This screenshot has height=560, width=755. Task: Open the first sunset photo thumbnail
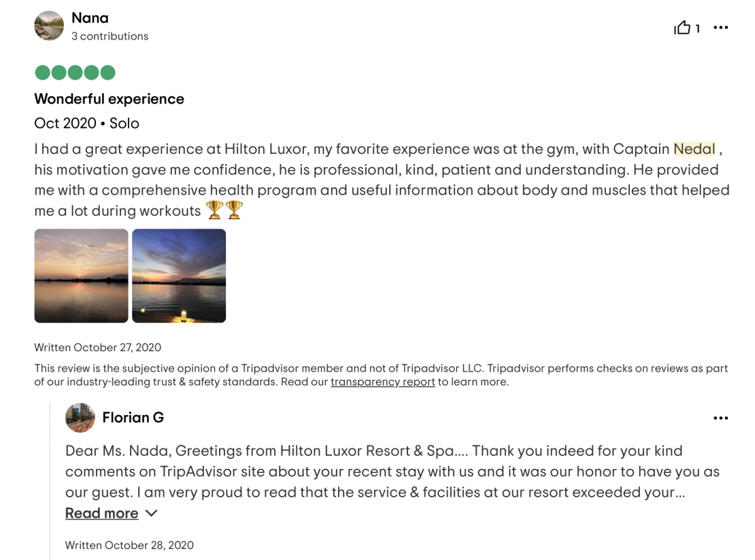82,276
